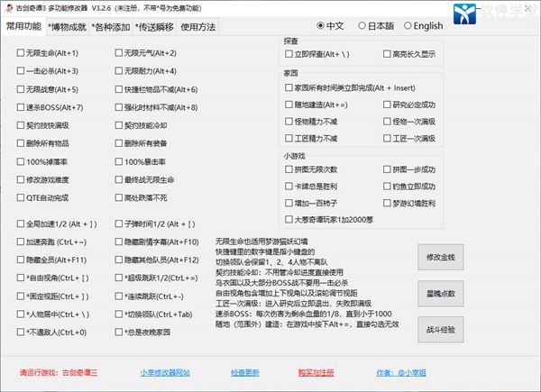Toggle the 隐藏全员 (Alt+F11) checkbox
Image resolution: width=541 pixels, height=392 pixels.
pyautogui.click(x=21, y=260)
